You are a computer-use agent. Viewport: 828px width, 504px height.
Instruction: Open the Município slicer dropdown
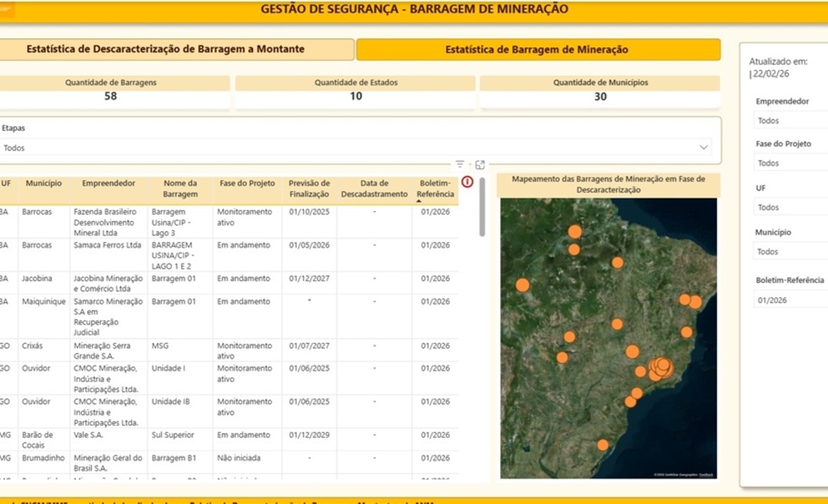[x=791, y=252]
